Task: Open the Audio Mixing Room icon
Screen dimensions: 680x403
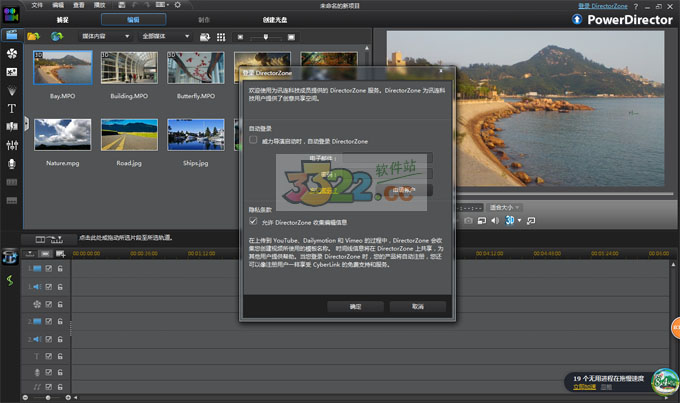Action: [12, 145]
